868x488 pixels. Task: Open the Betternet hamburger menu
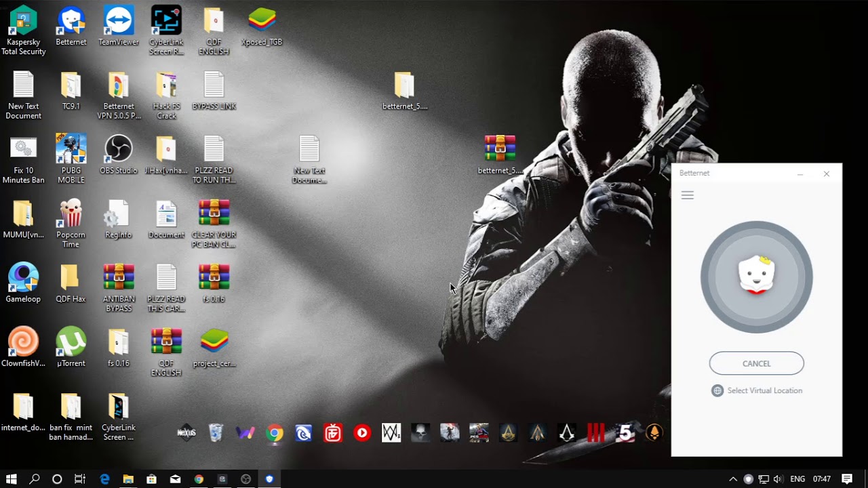pyautogui.click(x=687, y=195)
